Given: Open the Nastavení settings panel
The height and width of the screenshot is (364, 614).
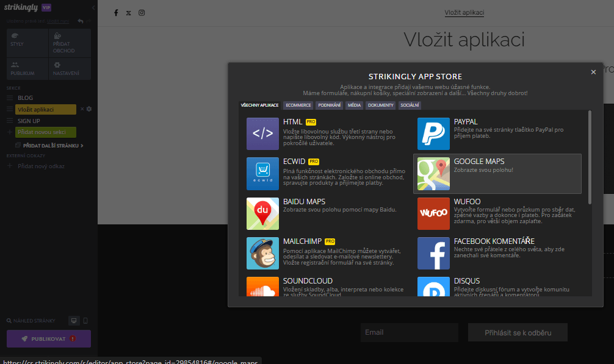Looking at the screenshot, I should [x=70, y=69].
